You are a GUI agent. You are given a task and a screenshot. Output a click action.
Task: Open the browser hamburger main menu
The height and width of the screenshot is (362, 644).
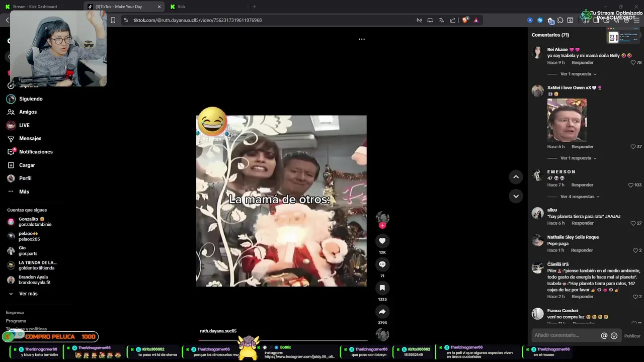pyautogui.click(x=636, y=20)
